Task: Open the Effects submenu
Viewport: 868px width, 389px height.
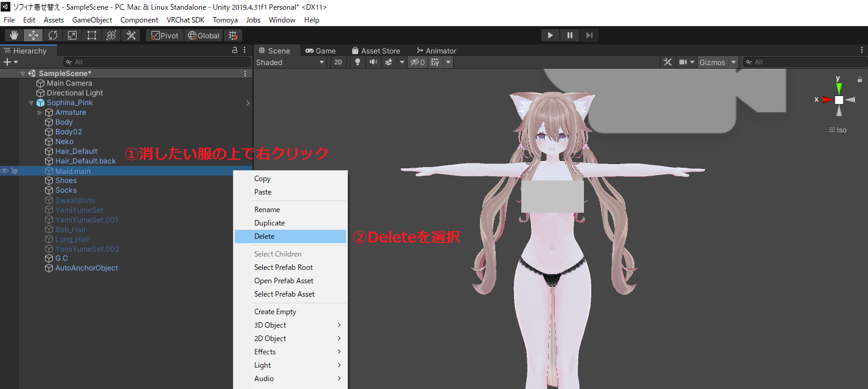Action: (x=290, y=352)
